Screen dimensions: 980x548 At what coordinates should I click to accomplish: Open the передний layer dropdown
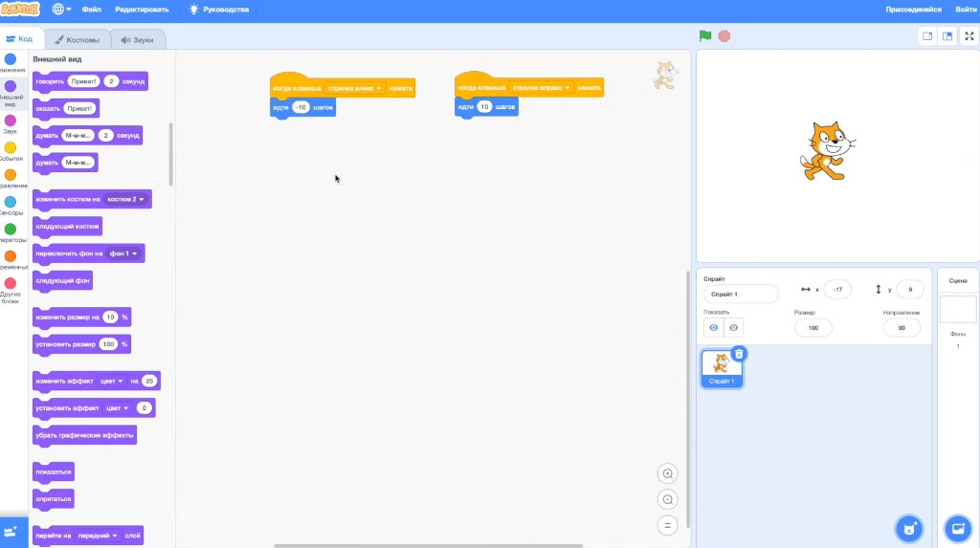point(98,536)
